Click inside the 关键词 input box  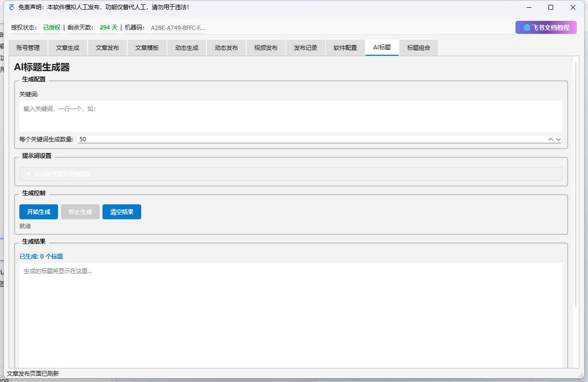coord(291,116)
